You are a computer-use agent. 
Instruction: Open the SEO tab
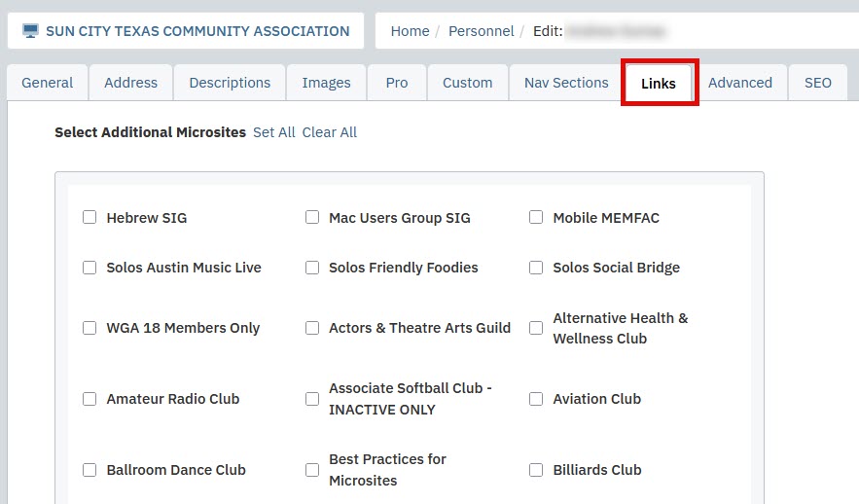(x=818, y=83)
